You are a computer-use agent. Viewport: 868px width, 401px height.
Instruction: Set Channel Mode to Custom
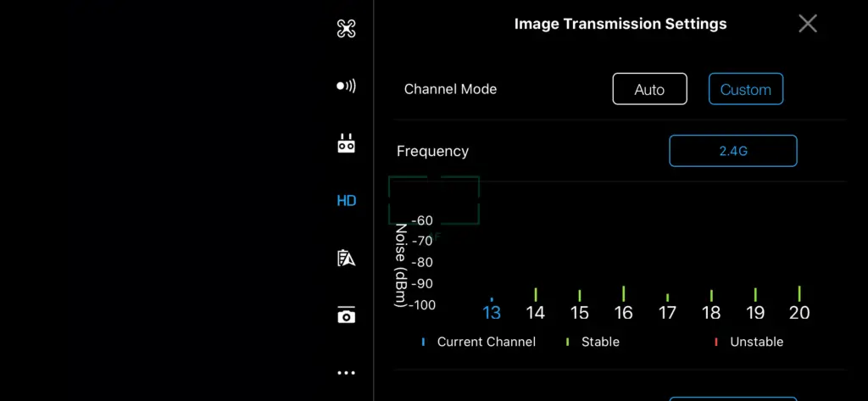point(746,89)
